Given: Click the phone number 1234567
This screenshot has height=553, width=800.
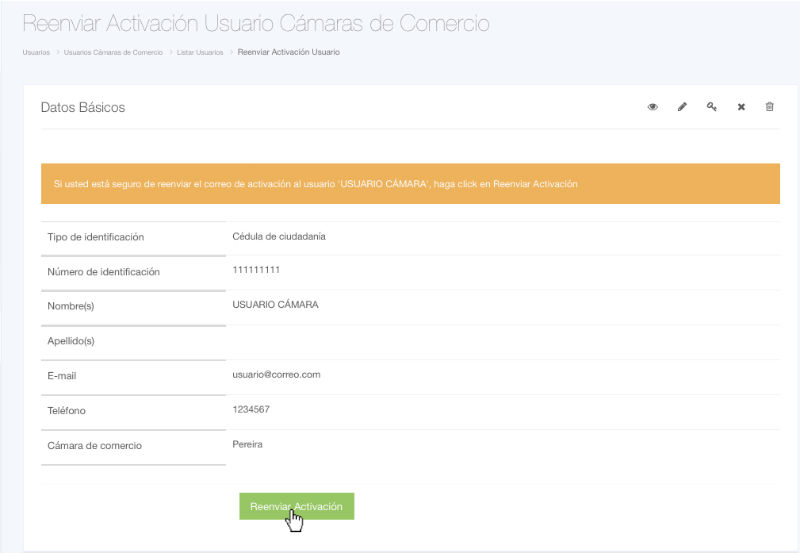Looking at the screenshot, I should click(251, 409).
